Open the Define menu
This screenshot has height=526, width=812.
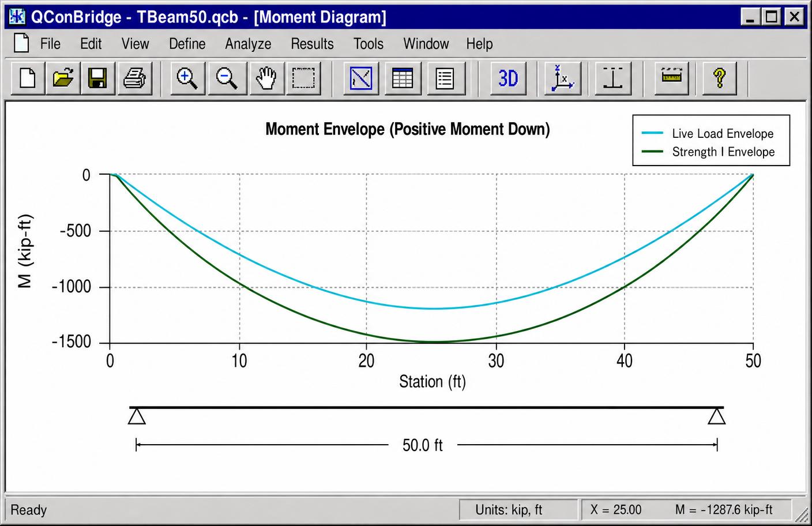tap(187, 44)
